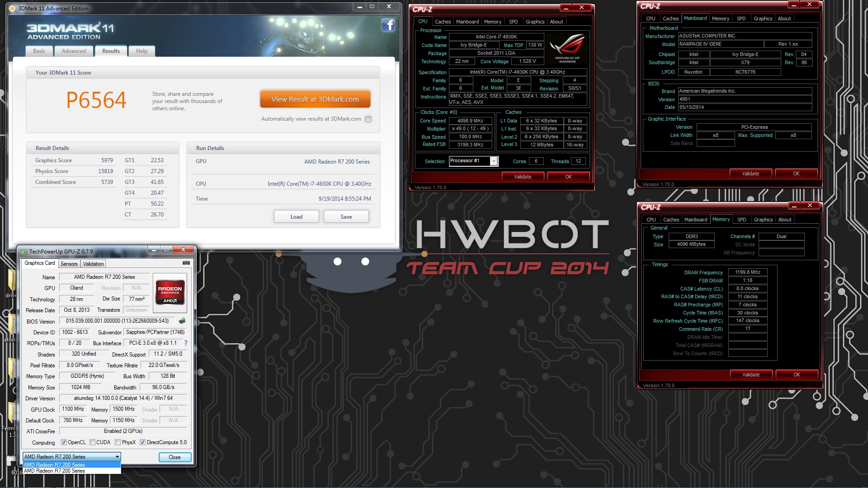Open SPD tab in CPU-Z Mainboard window
Viewport: 868px width, 488px height.
(x=741, y=19)
